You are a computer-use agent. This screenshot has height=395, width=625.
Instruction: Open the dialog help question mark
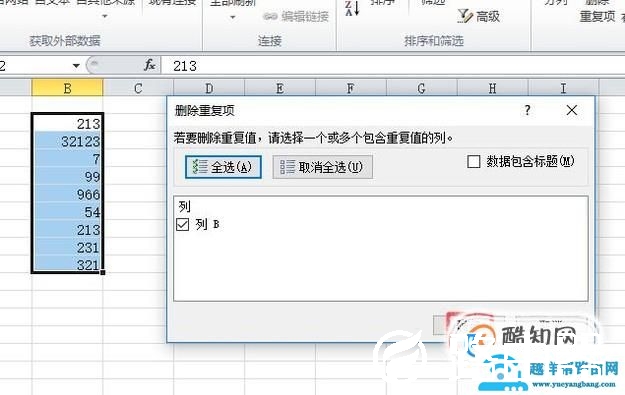(527, 110)
